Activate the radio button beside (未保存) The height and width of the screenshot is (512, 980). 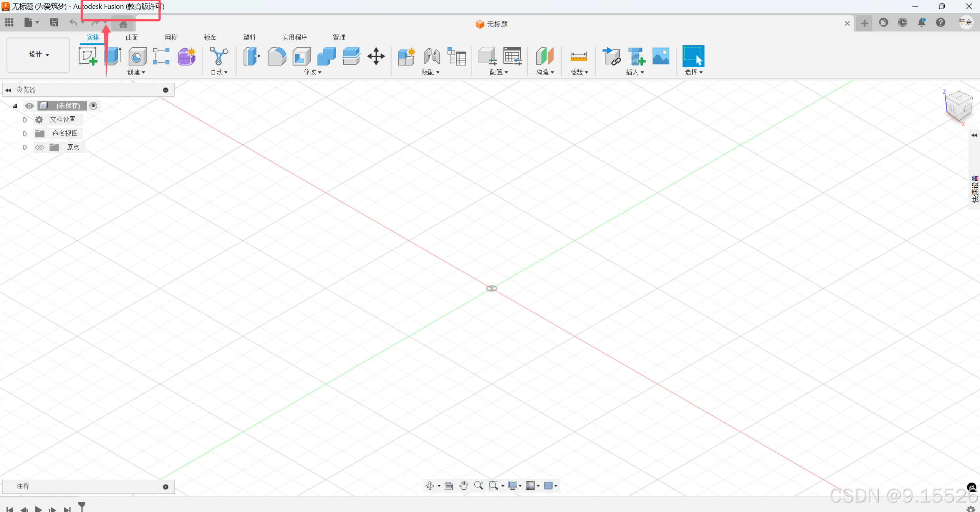tap(93, 106)
